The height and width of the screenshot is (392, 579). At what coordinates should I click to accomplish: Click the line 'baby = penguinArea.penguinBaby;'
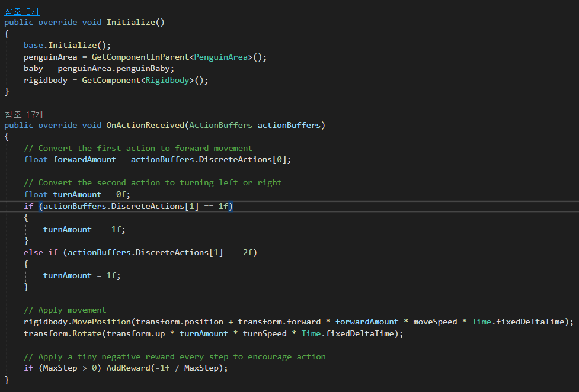pos(99,69)
